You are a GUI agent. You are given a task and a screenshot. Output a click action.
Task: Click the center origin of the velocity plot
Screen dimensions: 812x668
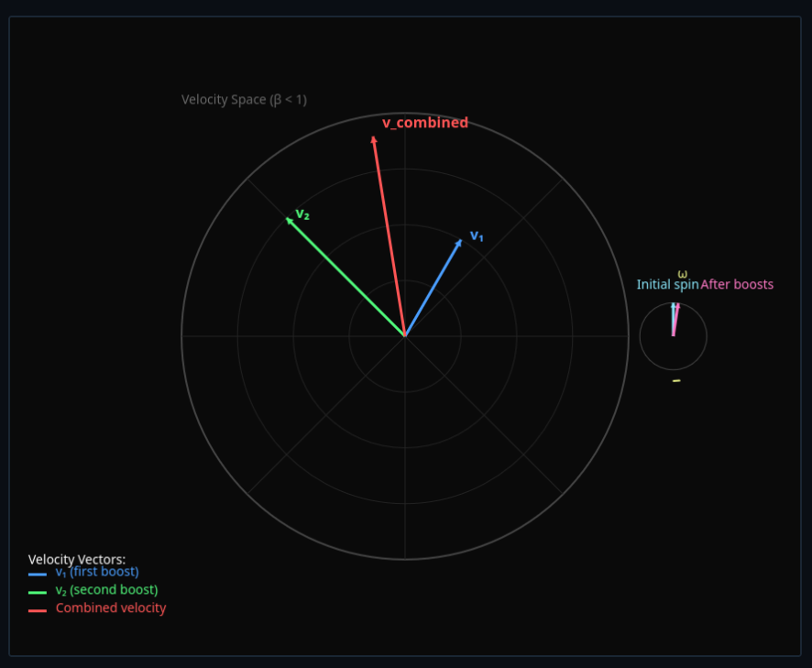pos(406,335)
